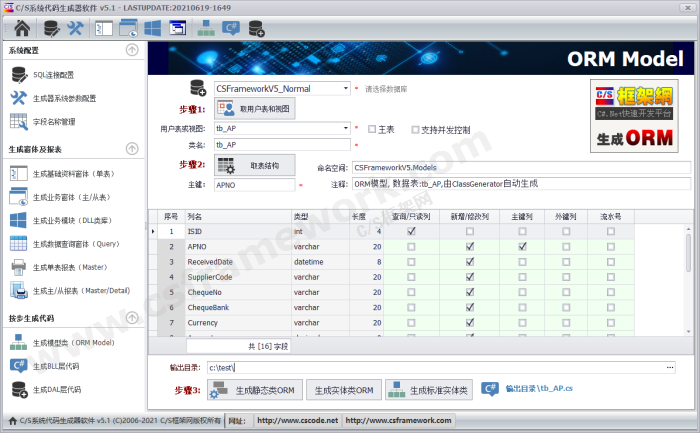700x433 pixels.
Task: Open http://www.cscode.net link in status bar
Action: tap(298, 421)
